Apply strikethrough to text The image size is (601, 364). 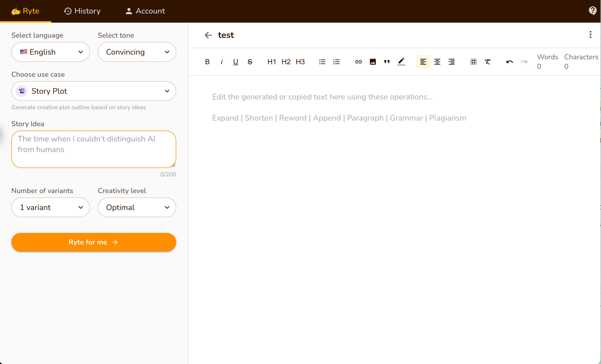250,61
